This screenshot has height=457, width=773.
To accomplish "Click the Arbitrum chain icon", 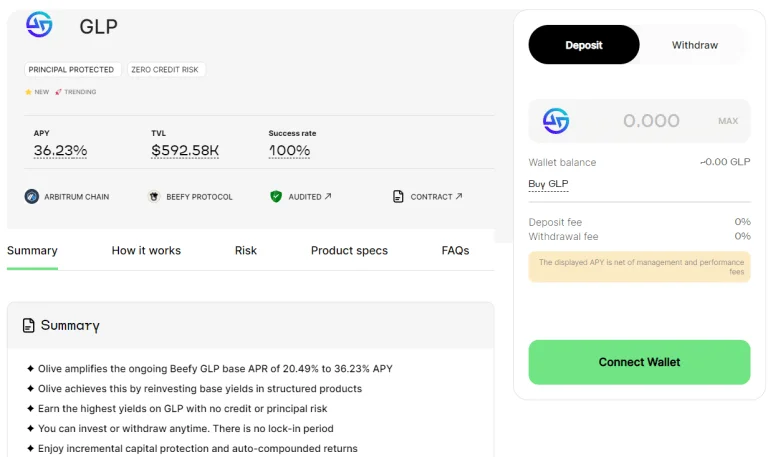I will point(32,196).
